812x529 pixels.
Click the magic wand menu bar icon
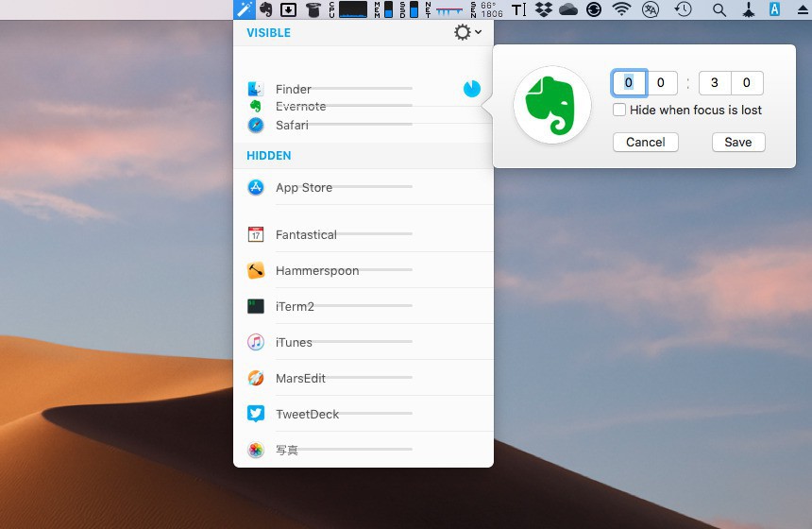[244, 9]
